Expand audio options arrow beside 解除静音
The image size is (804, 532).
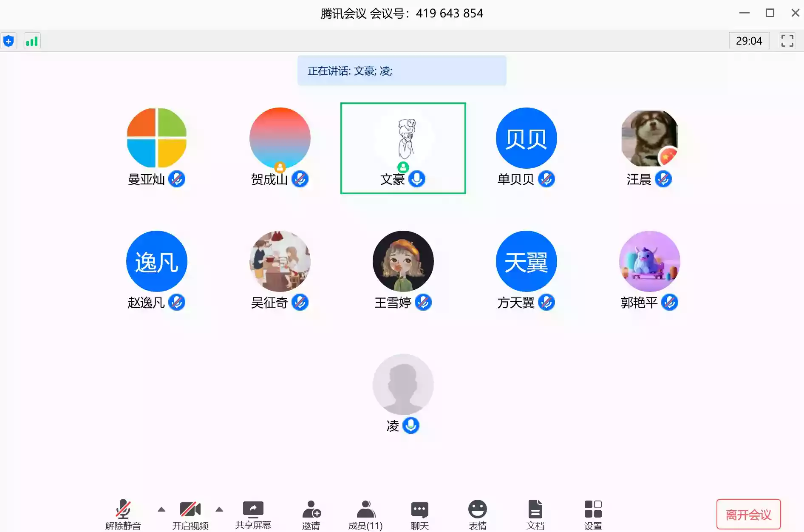tap(161, 509)
